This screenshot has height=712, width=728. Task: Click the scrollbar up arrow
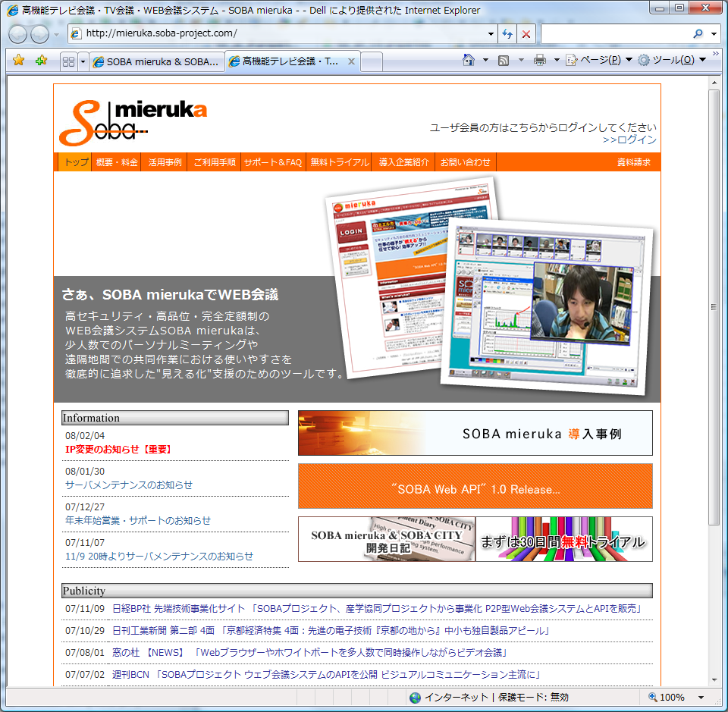pyautogui.click(x=714, y=83)
